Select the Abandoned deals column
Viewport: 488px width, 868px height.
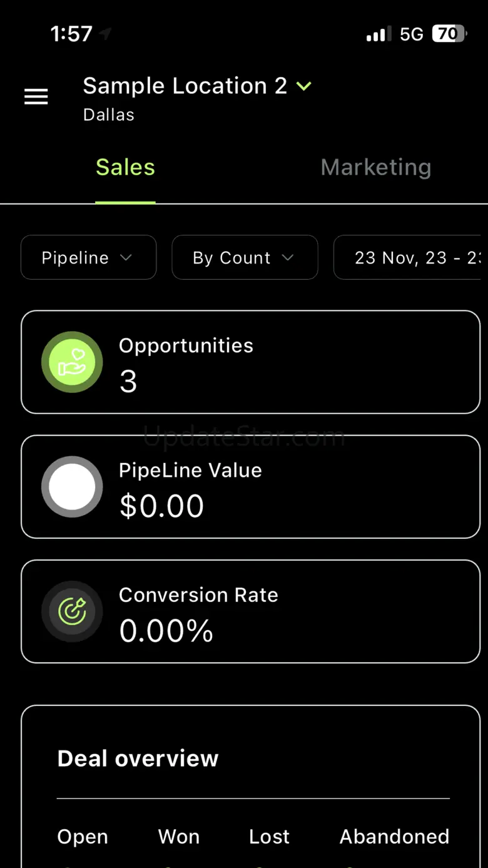pos(394,837)
